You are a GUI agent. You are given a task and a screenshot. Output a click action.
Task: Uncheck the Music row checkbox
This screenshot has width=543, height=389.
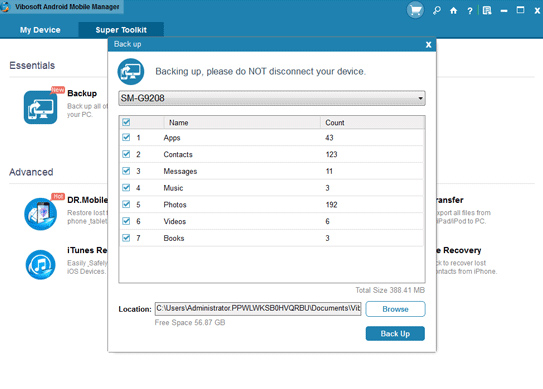(x=126, y=188)
